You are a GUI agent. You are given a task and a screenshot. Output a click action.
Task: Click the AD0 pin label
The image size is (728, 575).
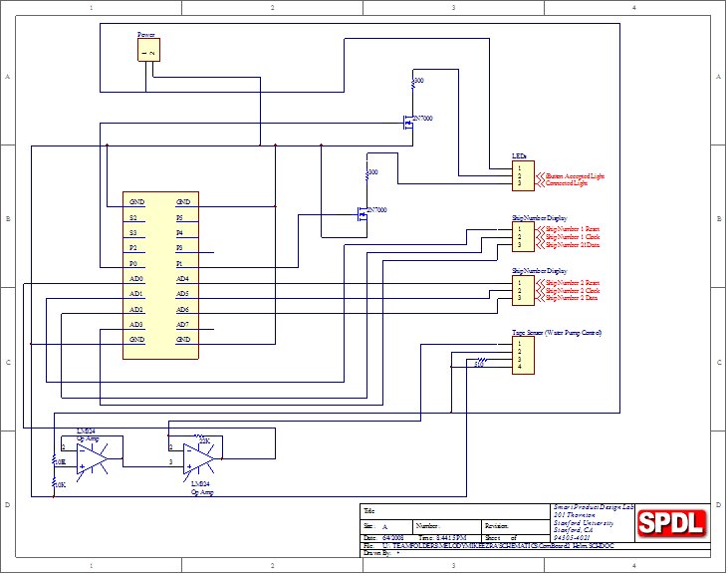[136, 279]
